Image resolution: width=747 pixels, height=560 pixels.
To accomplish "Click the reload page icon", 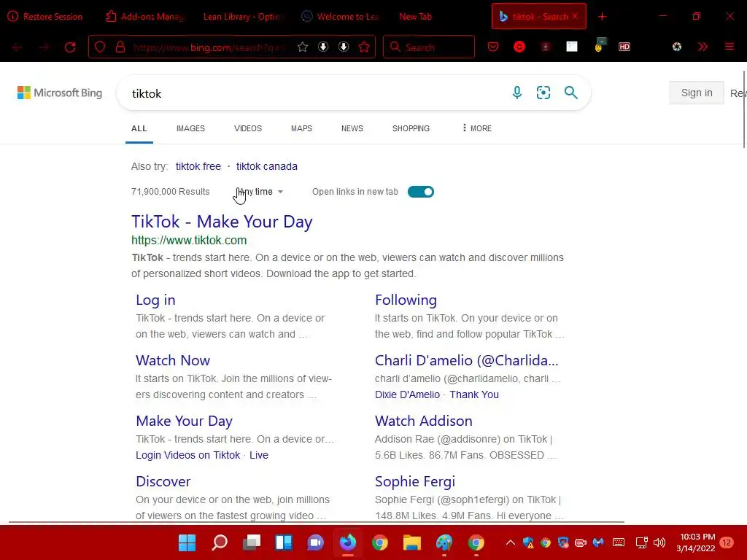I will point(70,47).
